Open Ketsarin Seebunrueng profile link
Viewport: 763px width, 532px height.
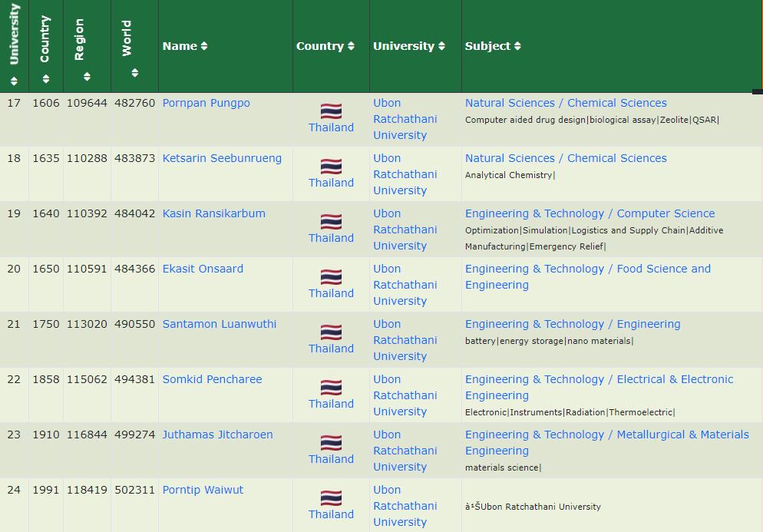pos(222,158)
